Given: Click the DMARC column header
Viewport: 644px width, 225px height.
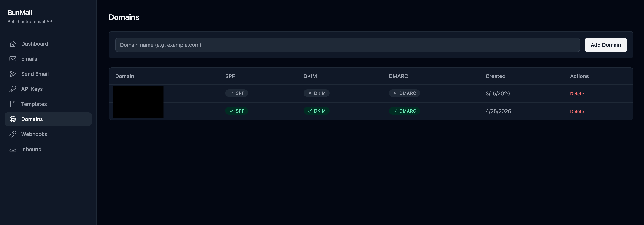Looking at the screenshot, I should tap(398, 76).
